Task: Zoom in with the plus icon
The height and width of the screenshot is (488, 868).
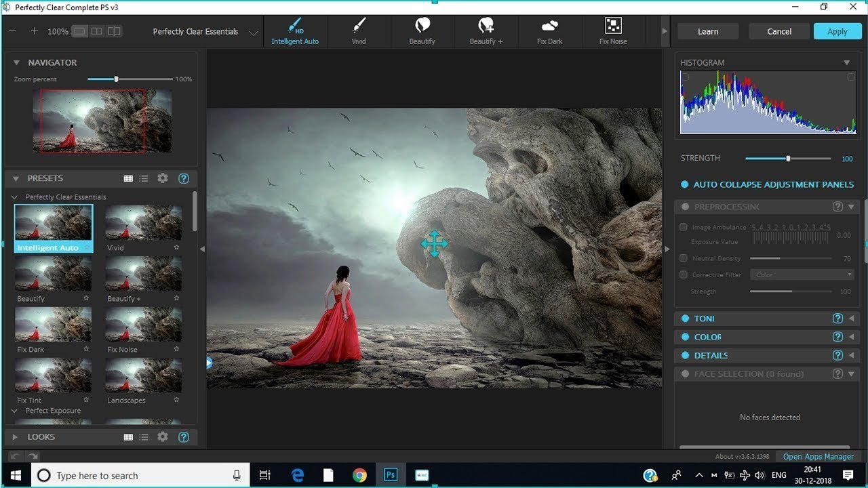Action: click(35, 31)
